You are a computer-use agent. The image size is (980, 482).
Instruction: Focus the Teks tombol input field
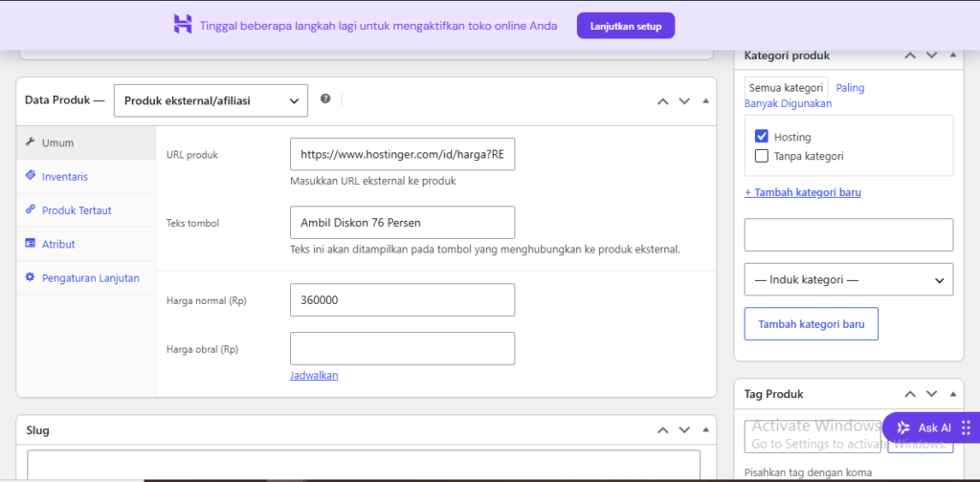coord(403,222)
